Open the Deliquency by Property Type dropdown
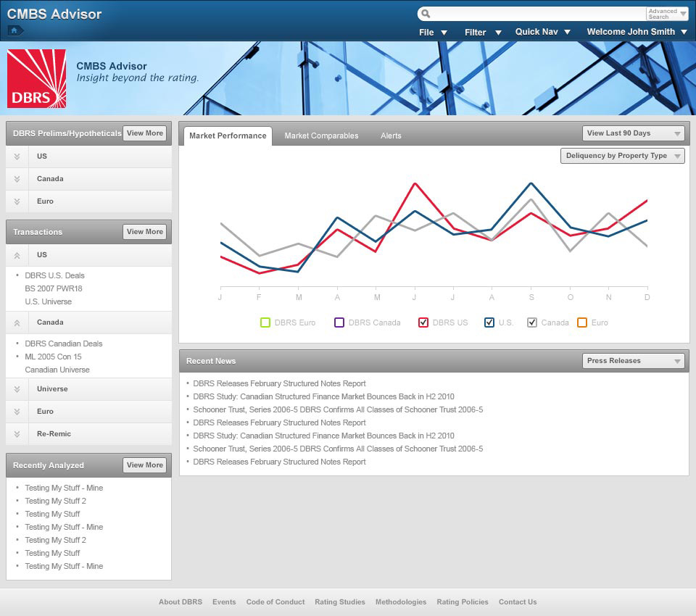 point(622,156)
